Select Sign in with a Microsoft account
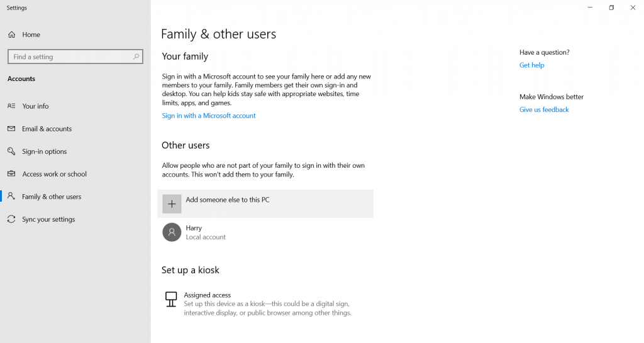644x343 pixels. tap(209, 116)
